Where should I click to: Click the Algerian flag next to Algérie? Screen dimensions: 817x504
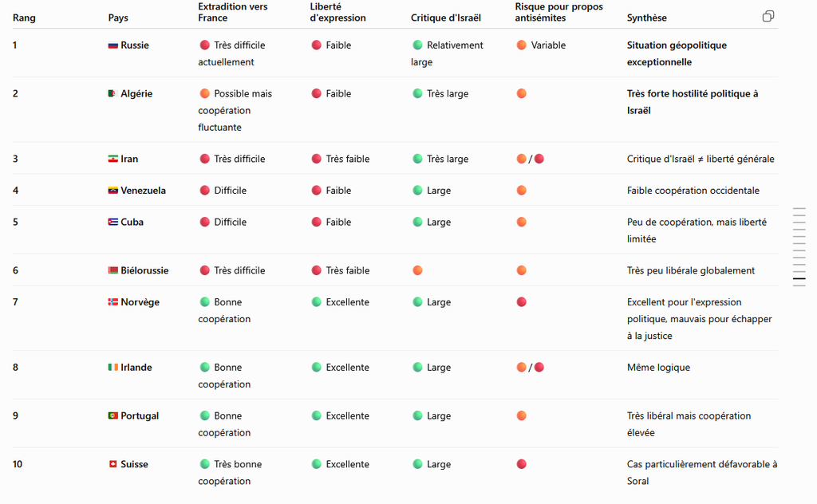tap(112, 94)
